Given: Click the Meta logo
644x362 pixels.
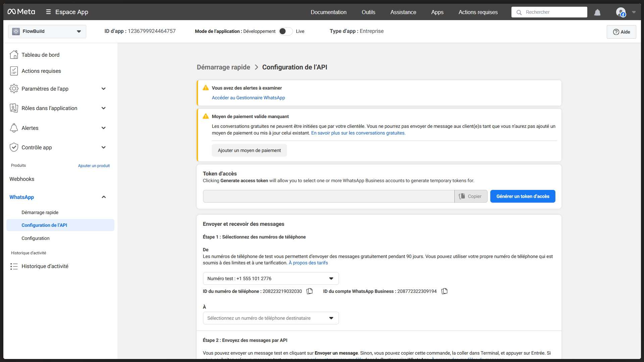Looking at the screenshot, I should (x=21, y=12).
